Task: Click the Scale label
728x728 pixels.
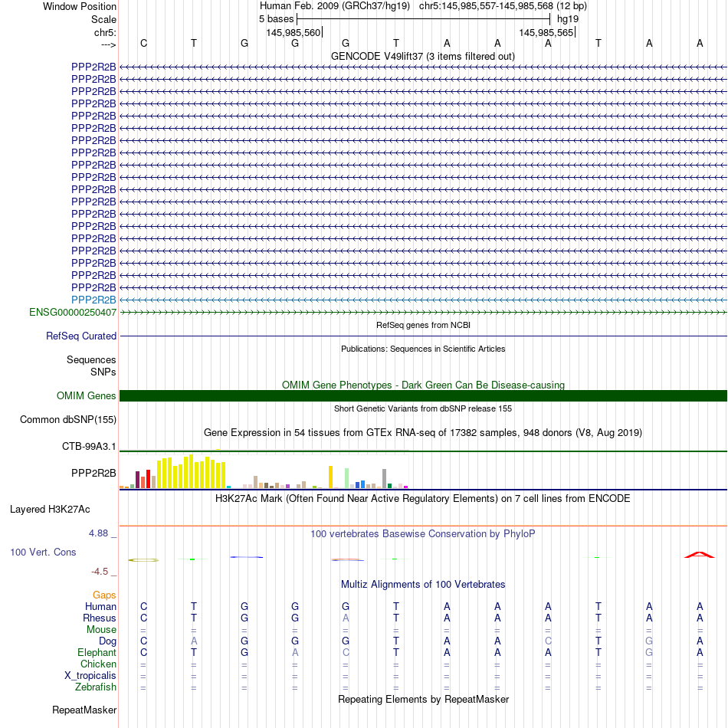Action: [x=103, y=19]
